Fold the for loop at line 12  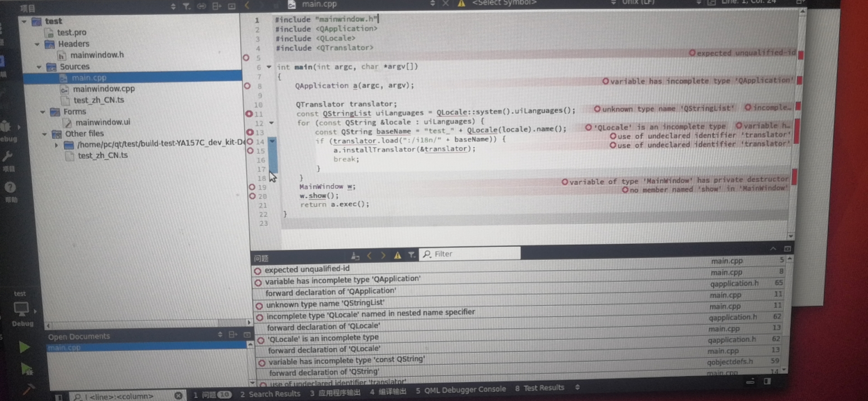point(271,123)
